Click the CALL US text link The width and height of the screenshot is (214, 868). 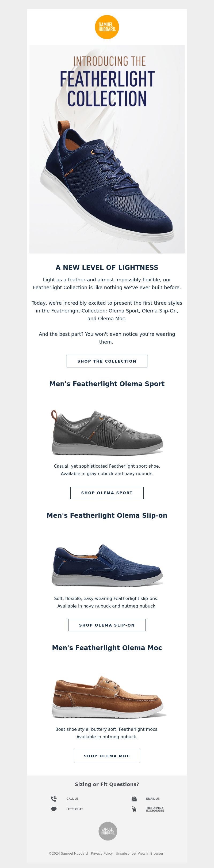[x=73, y=799]
